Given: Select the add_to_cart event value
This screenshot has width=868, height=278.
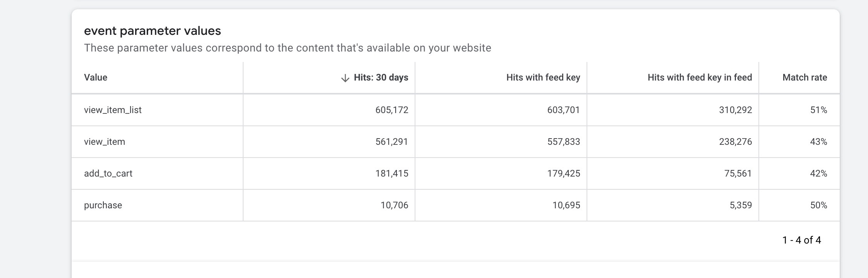Looking at the screenshot, I should point(108,173).
